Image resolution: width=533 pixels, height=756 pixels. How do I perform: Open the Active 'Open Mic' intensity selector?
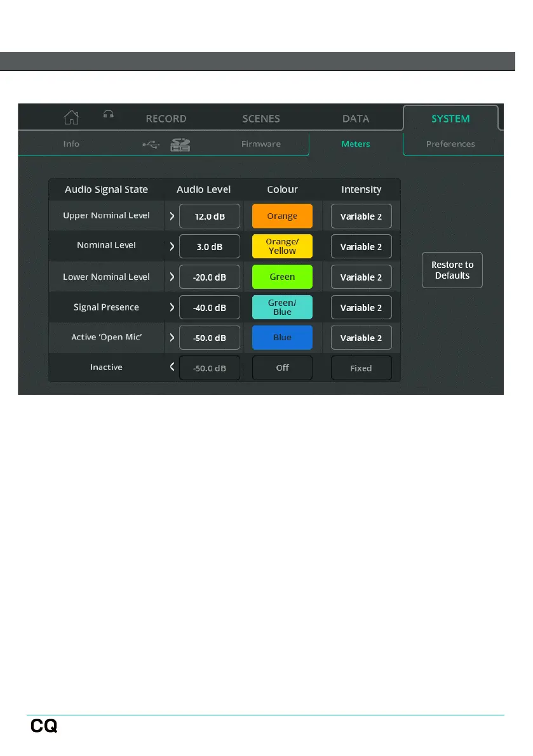point(361,338)
